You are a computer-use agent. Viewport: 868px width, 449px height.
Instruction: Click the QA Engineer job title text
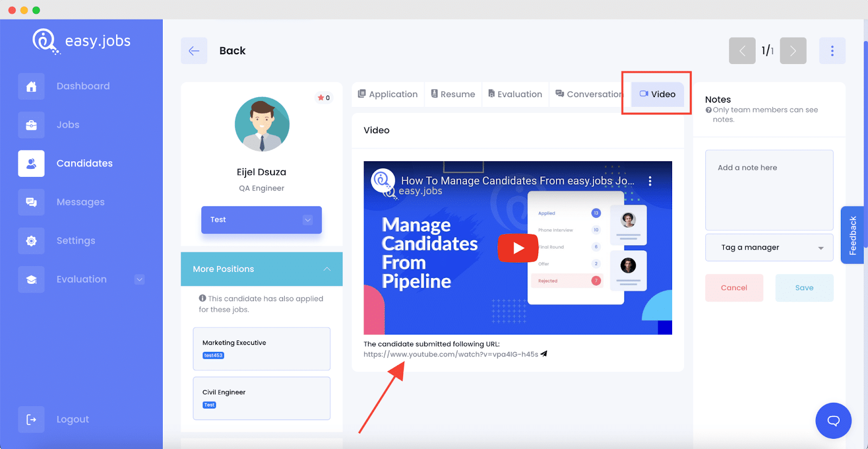261,188
